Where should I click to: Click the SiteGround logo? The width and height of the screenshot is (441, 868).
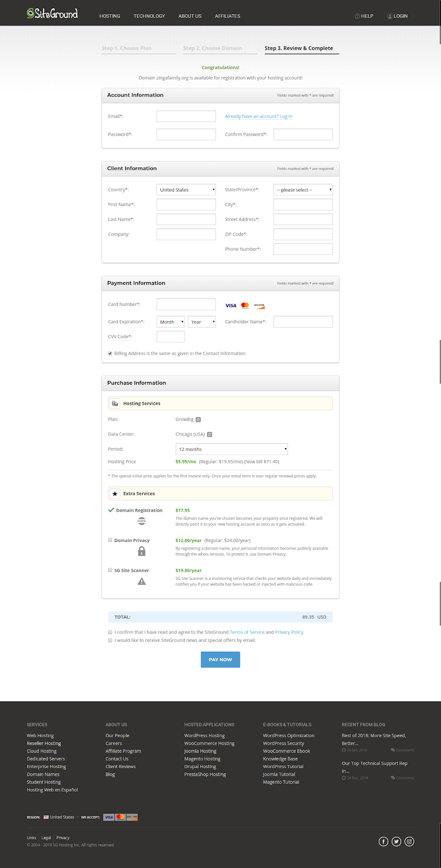53,14
